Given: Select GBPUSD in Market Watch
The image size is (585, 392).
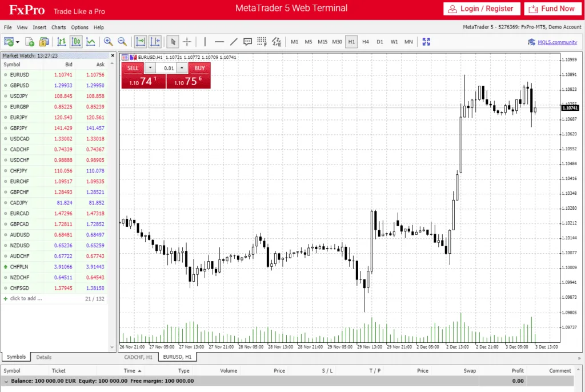Looking at the screenshot, I should (x=55, y=86).
